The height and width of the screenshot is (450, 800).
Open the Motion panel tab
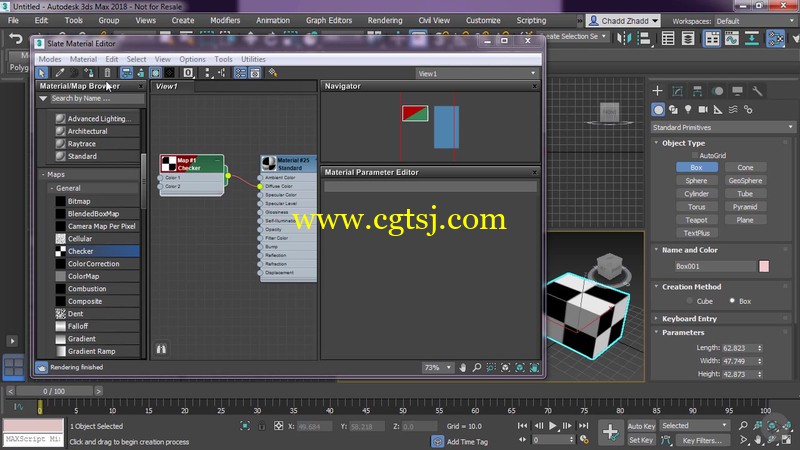pos(717,91)
